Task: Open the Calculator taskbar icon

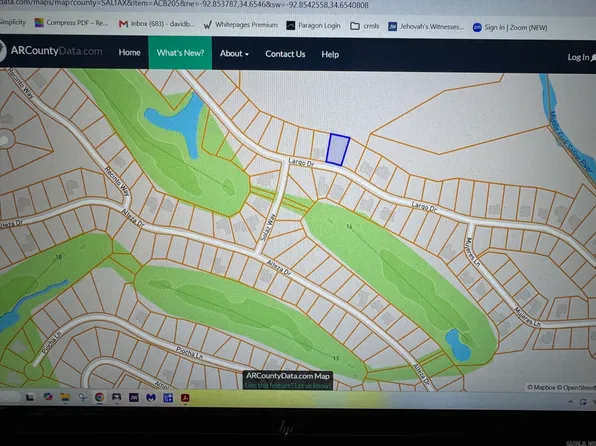Action: pos(168,398)
